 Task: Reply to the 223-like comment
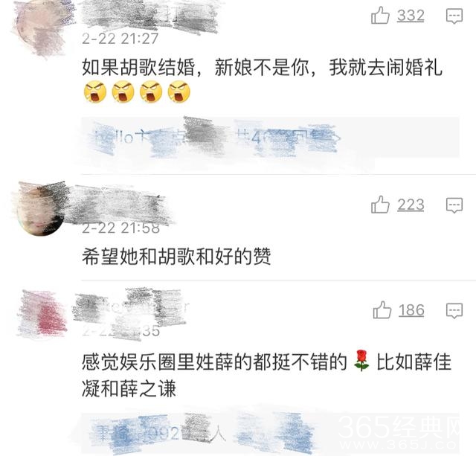pos(454,205)
